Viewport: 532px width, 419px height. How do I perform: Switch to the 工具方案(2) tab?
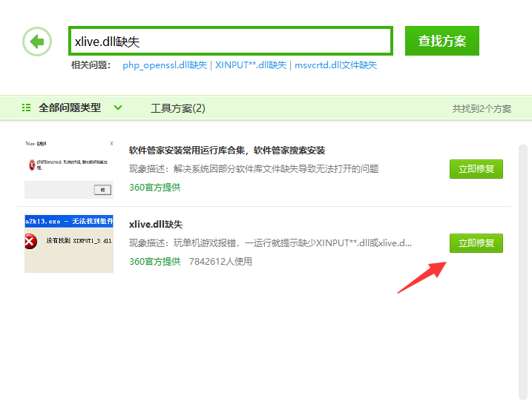(x=177, y=108)
